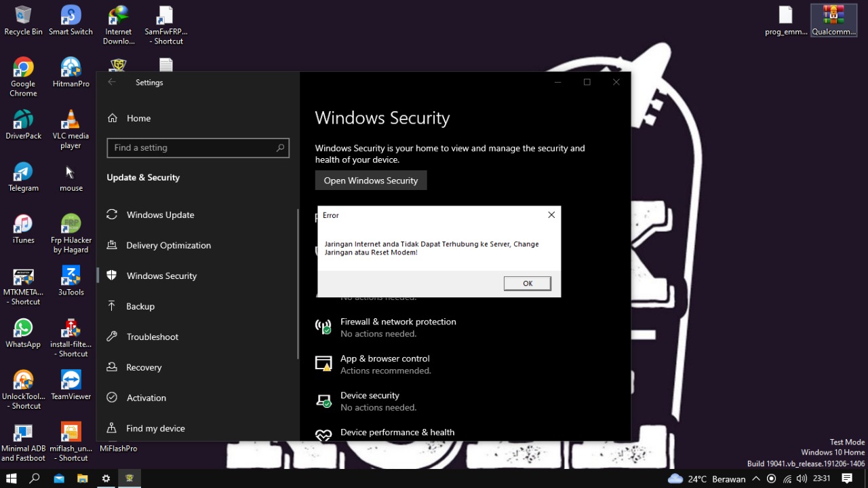The width and height of the screenshot is (868, 488).
Task: Click Firewall & network protection icon
Action: pyautogui.click(x=323, y=327)
